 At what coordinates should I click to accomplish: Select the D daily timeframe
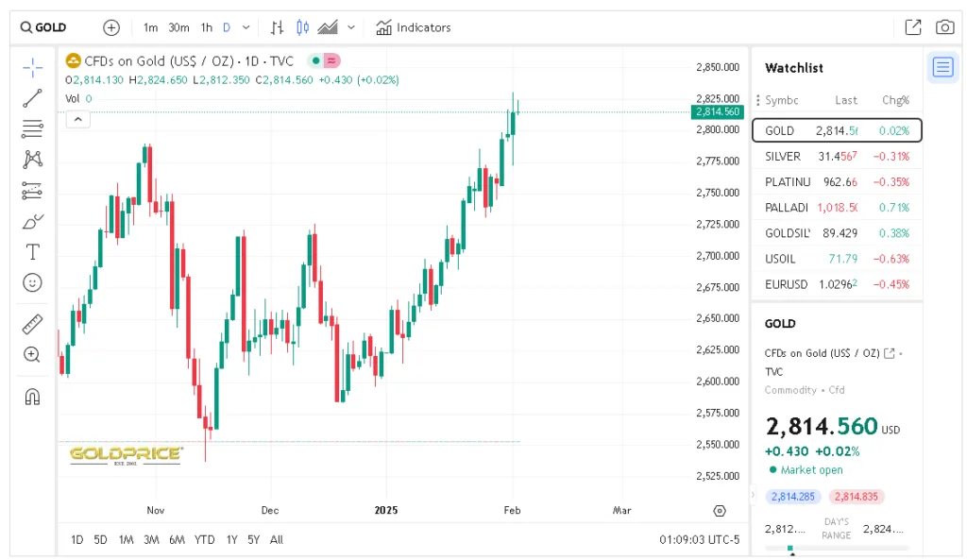coord(227,27)
